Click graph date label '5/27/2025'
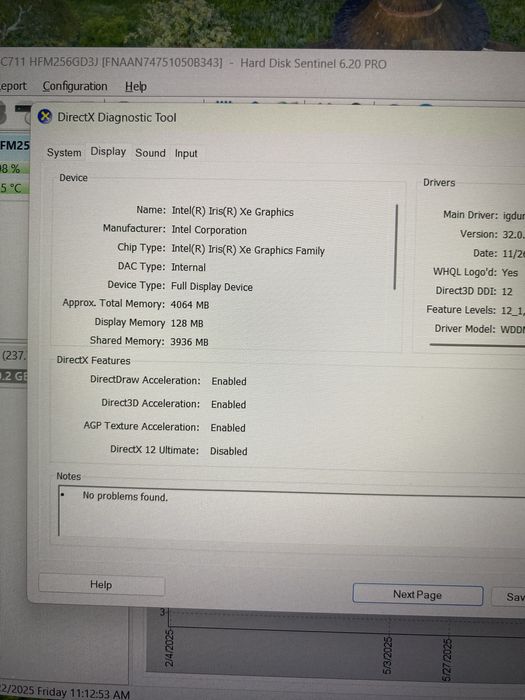525x700 pixels. [x=447, y=660]
